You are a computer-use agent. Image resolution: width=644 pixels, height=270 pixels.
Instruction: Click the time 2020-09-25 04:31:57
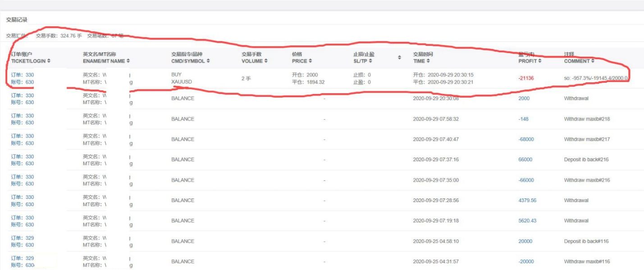[x=436, y=261]
